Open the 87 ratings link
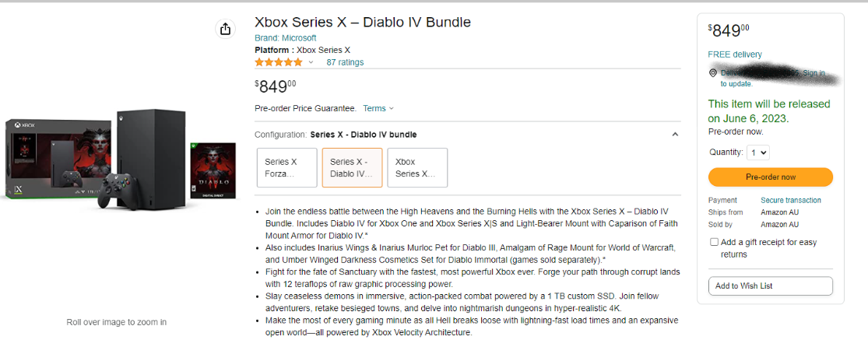This screenshot has height=340, width=868. pyautogui.click(x=345, y=62)
